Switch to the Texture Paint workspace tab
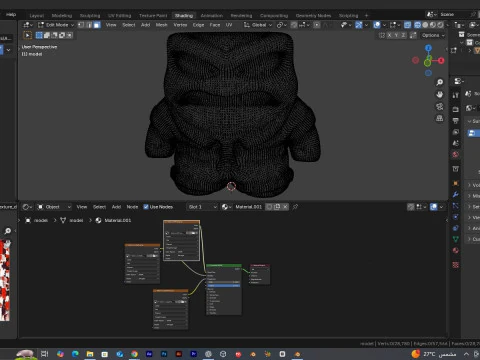The height and width of the screenshot is (360, 480). pyautogui.click(x=153, y=16)
